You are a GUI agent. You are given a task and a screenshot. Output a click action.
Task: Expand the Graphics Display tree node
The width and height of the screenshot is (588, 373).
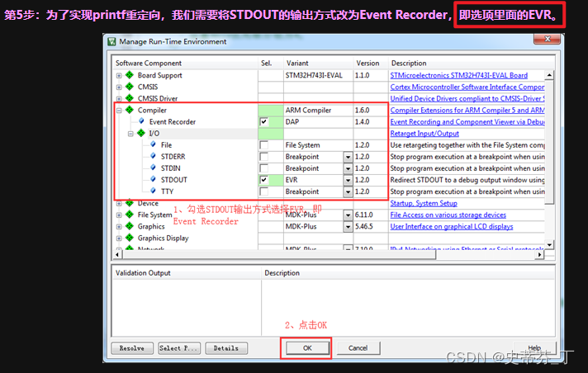pyautogui.click(x=119, y=238)
